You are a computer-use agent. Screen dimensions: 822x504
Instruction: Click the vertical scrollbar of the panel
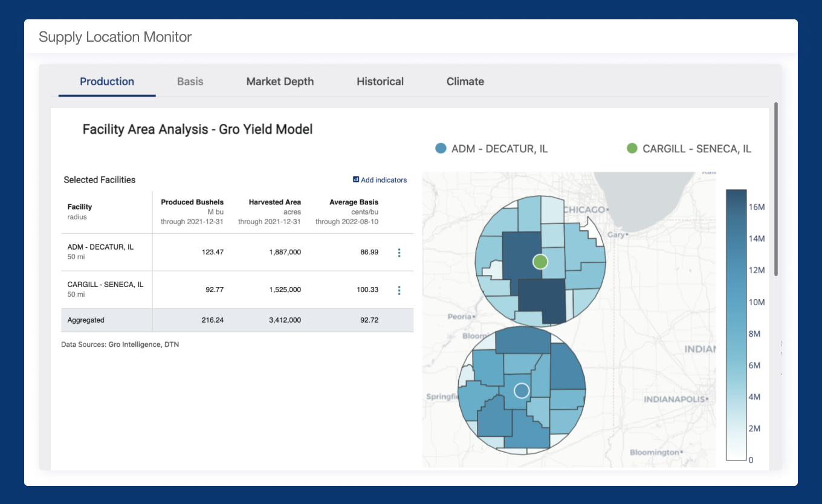[x=776, y=189]
